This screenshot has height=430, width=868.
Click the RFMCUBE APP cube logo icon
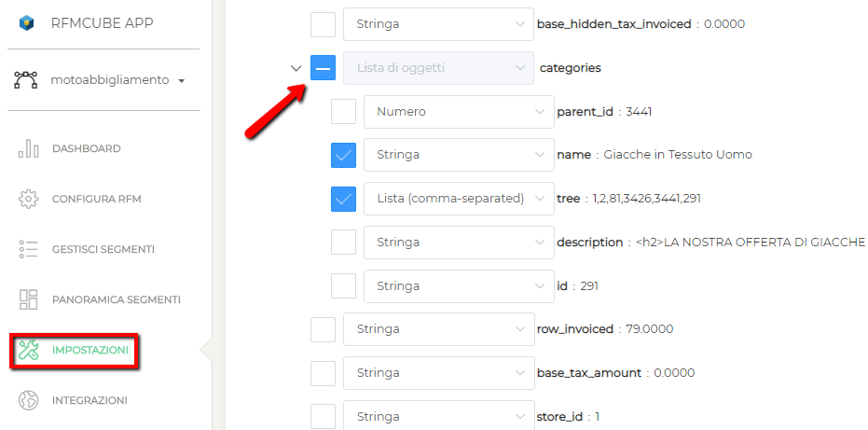[27, 24]
